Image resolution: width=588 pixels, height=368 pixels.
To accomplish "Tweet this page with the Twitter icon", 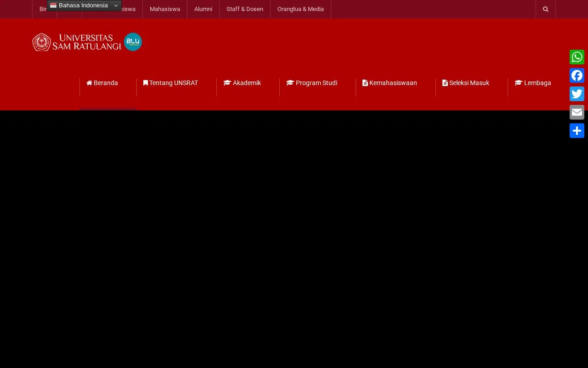I will [x=577, y=94].
